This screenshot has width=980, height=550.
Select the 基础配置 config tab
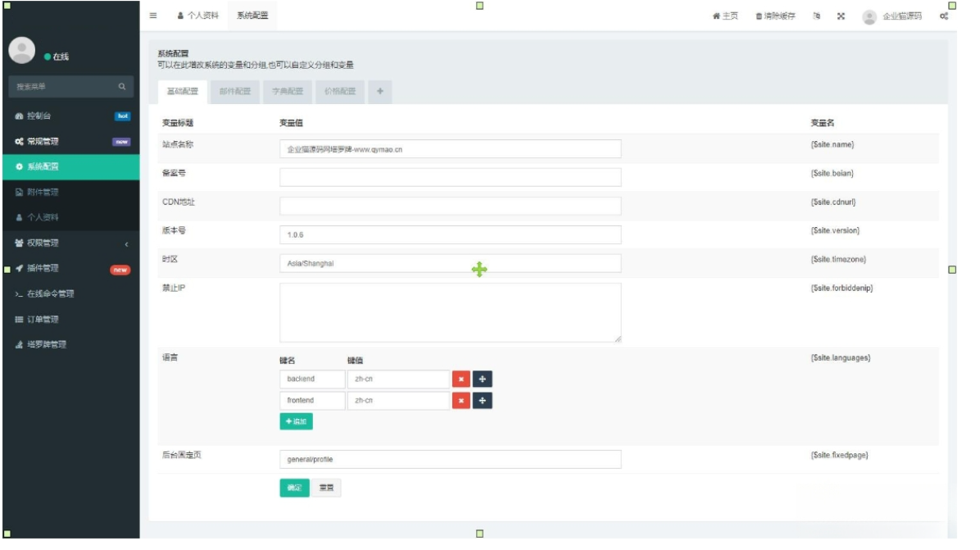(183, 92)
